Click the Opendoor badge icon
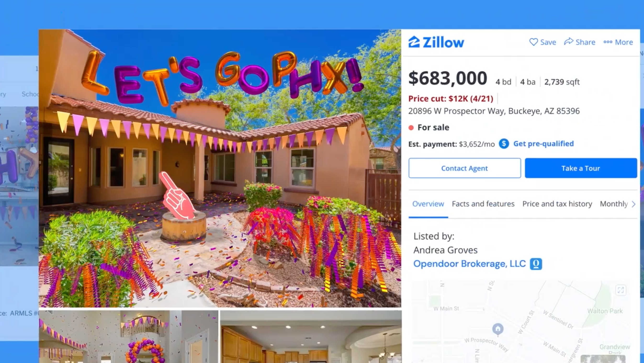 536,264
